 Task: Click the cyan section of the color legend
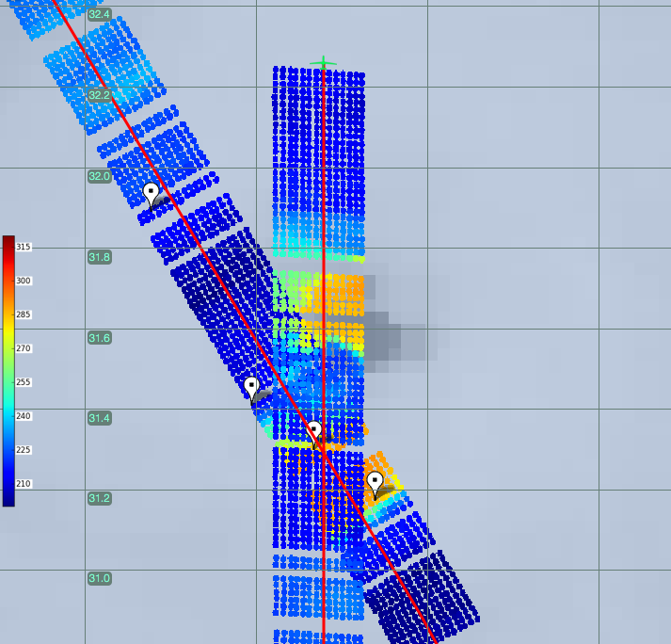coord(8,407)
